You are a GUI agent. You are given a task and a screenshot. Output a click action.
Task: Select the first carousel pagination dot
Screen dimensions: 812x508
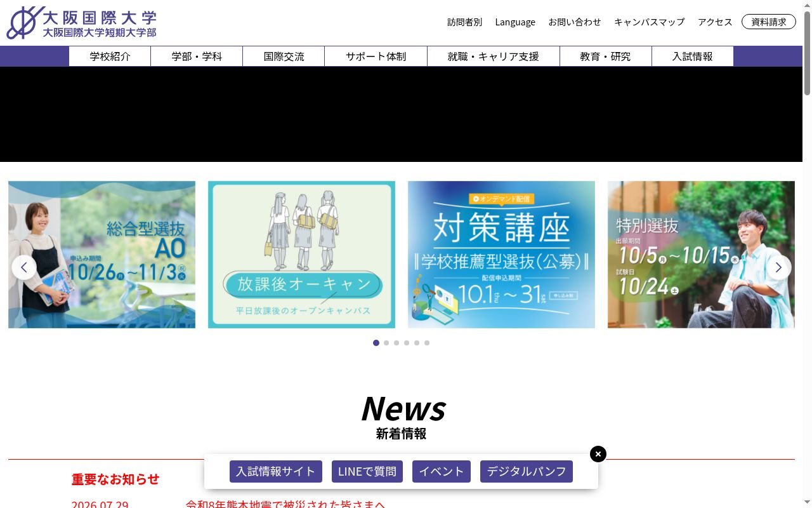pos(376,343)
